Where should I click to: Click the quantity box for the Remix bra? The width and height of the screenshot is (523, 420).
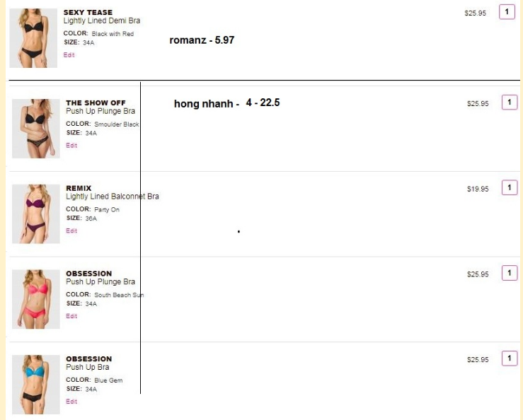coord(509,187)
